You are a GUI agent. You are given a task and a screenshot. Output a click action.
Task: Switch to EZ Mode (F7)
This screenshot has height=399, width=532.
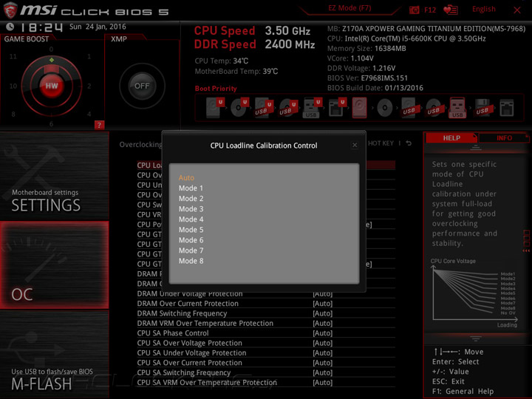click(349, 8)
